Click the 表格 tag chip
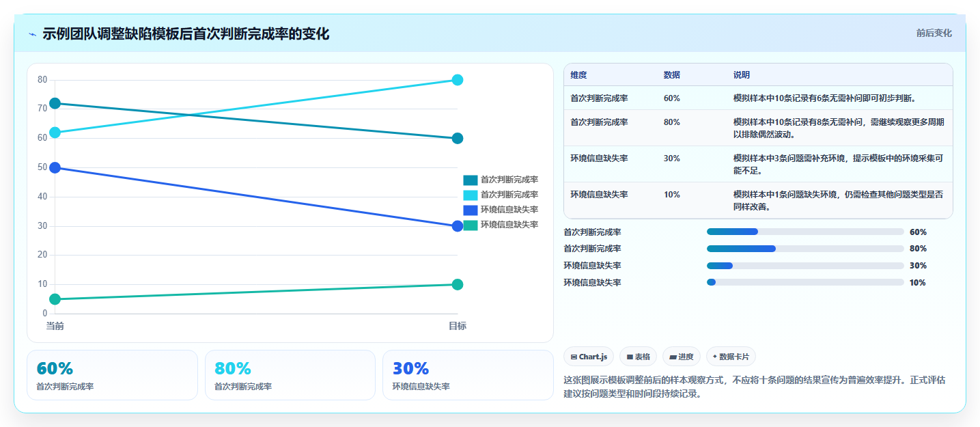The height and width of the screenshot is (427, 980). (638, 357)
